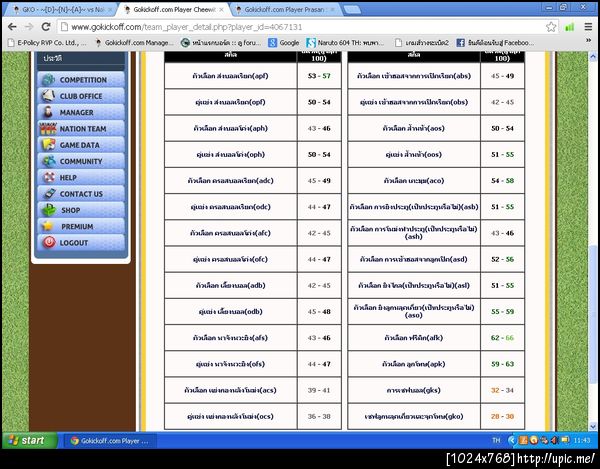Image resolution: width=600 pixels, height=469 pixels.
Task: Open the COMPETITION sidebar menu
Action: point(81,80)
